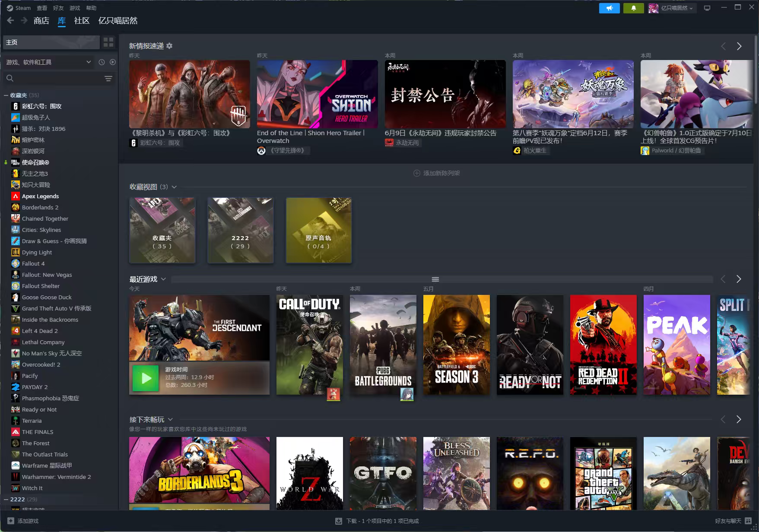Switch to the 社区 tab
This screenshot has width=759, height=532.
82,20
